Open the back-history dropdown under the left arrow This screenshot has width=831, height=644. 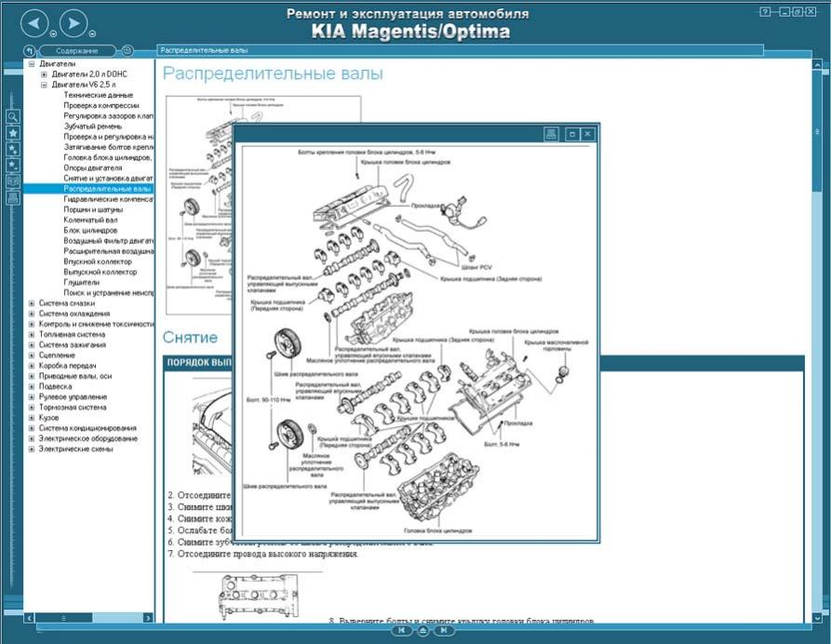53,34
